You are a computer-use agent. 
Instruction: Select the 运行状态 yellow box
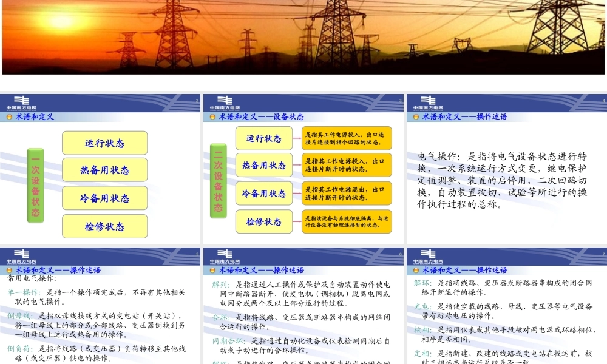104,143
